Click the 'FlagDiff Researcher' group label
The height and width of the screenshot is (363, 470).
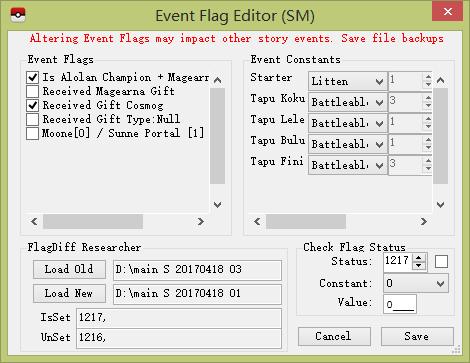pos(84,247)
